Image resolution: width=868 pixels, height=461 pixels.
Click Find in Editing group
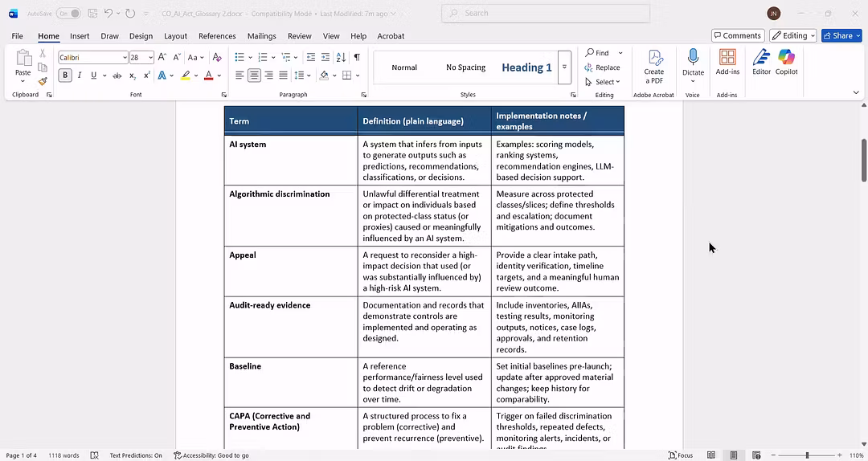coord(596,53)
